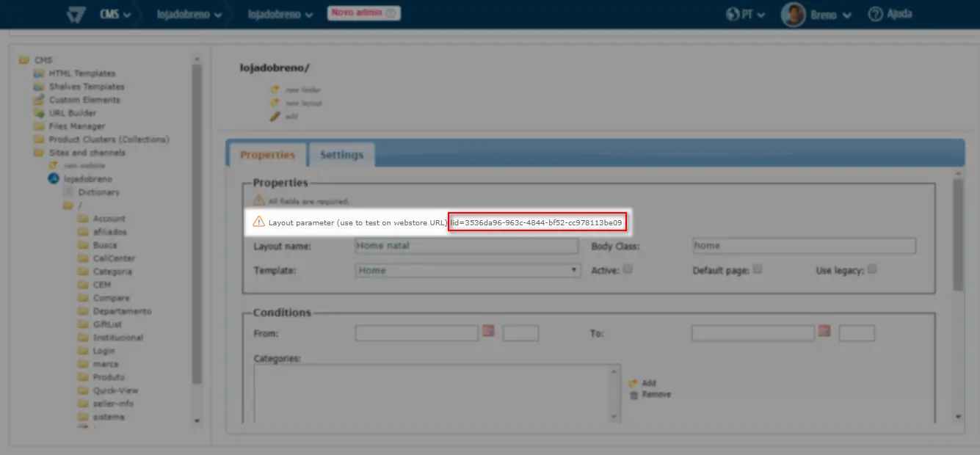The height and width of the screenshot is (455, 980).
Task: Select the Properties tab
Action: [267, 155]
